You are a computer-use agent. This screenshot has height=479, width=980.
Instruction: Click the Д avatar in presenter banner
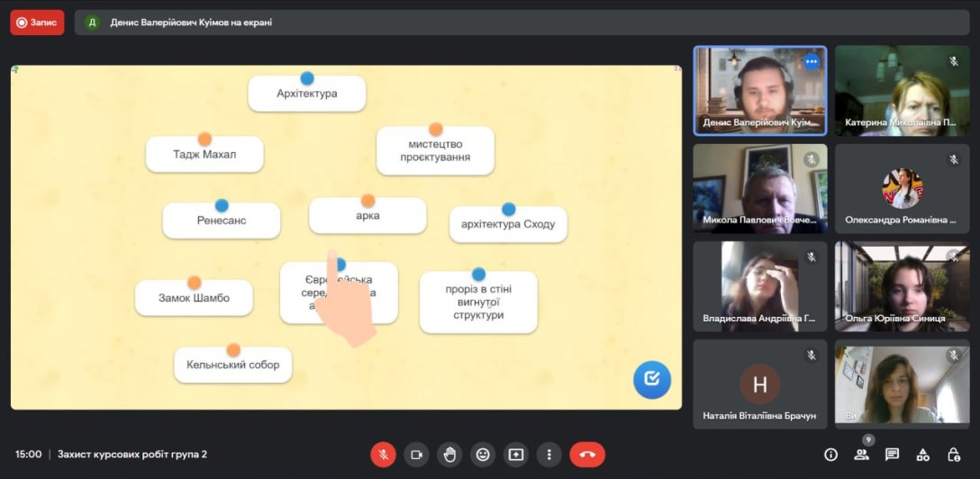pos(92,23)
